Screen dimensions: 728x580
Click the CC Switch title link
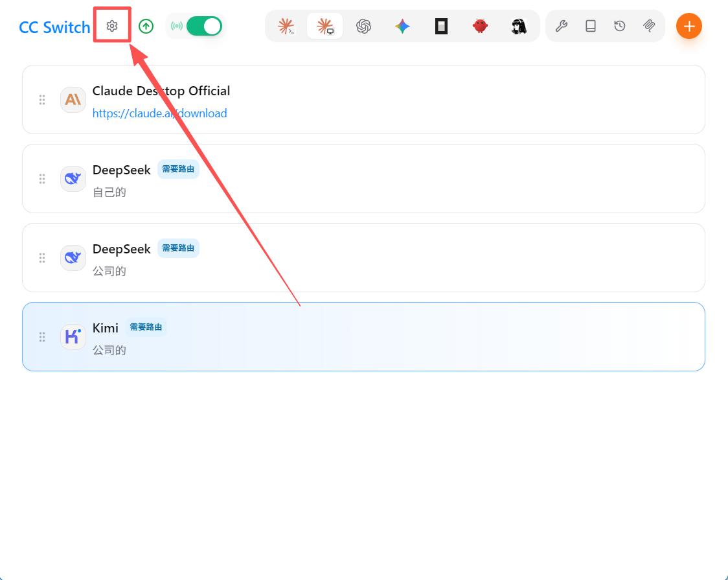pos(54,27)
